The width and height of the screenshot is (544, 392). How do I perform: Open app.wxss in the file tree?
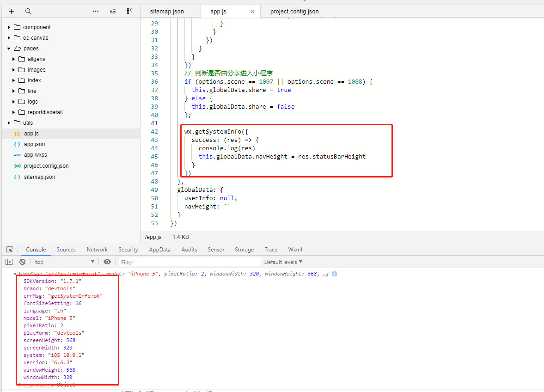35,155
